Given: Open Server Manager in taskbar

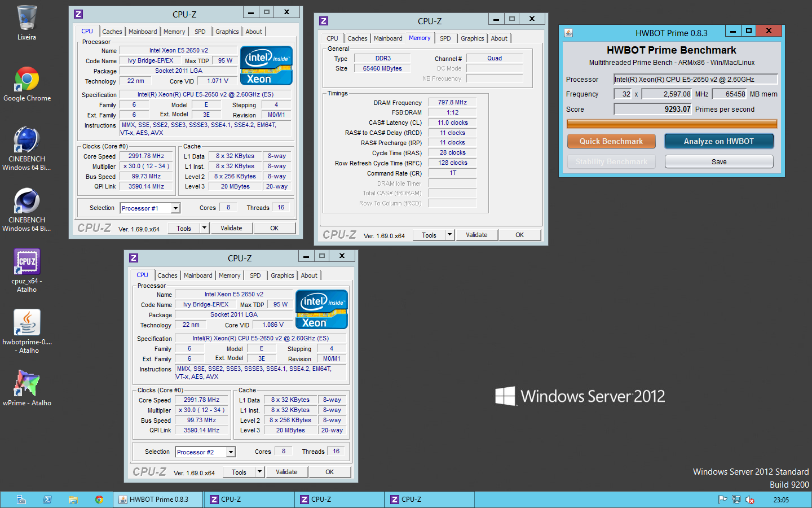Looking at the screenshot, I should (x=21, y=500).
